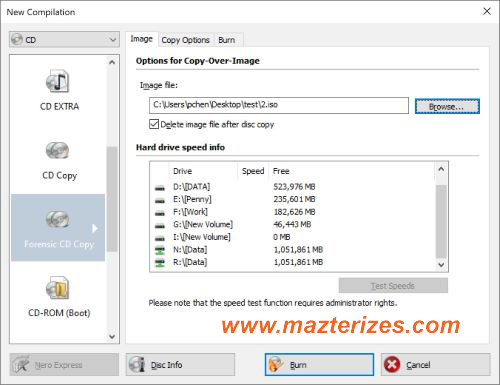Viewport: 500px width, 385px height.
Task: Click the 46,443 MB free value
Action: coord(292,224)
